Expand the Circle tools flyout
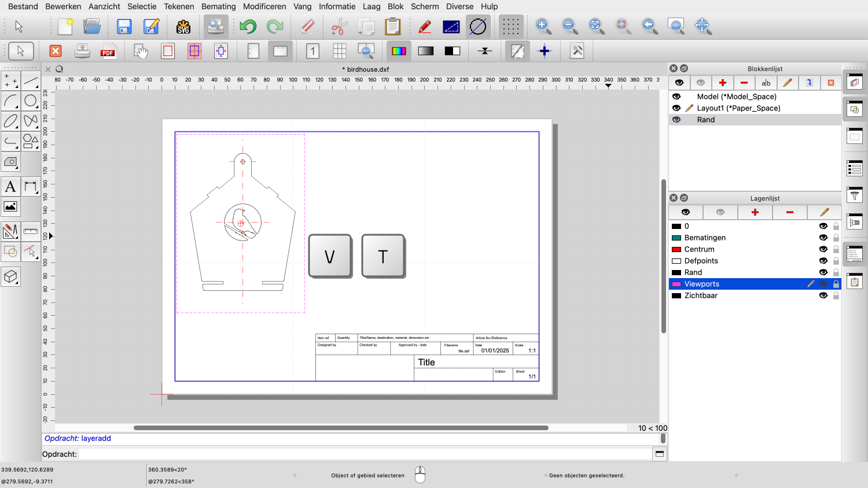Viewport: 868px width, 488px height. point(31,101)
